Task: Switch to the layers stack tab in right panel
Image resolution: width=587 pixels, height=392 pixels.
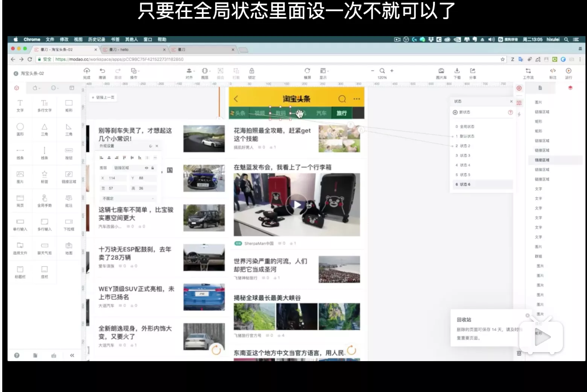Action: (x=570, y=88)
